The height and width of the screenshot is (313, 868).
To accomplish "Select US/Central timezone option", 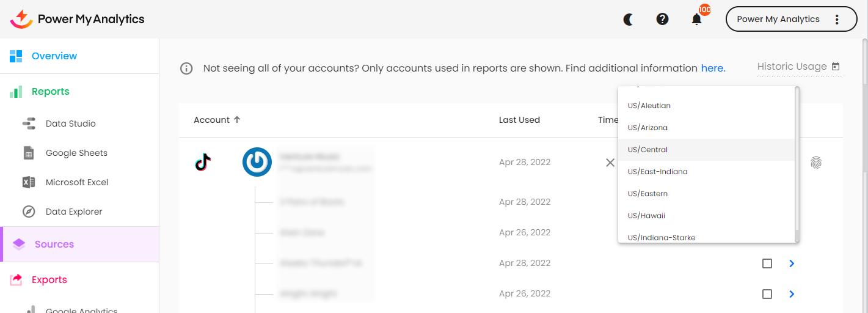I will pos(647,150).
